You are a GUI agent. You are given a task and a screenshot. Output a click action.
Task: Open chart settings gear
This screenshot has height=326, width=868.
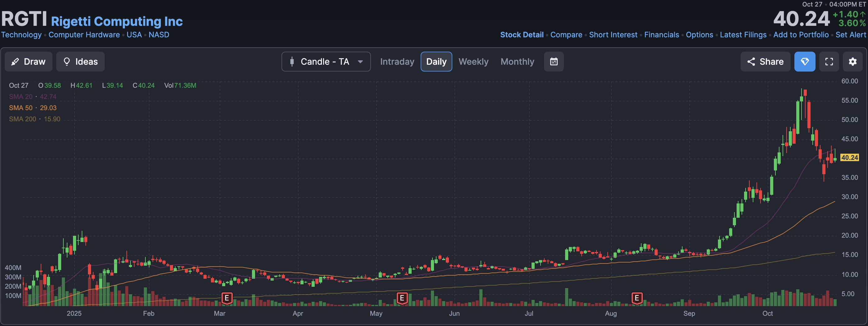[852, 61]
